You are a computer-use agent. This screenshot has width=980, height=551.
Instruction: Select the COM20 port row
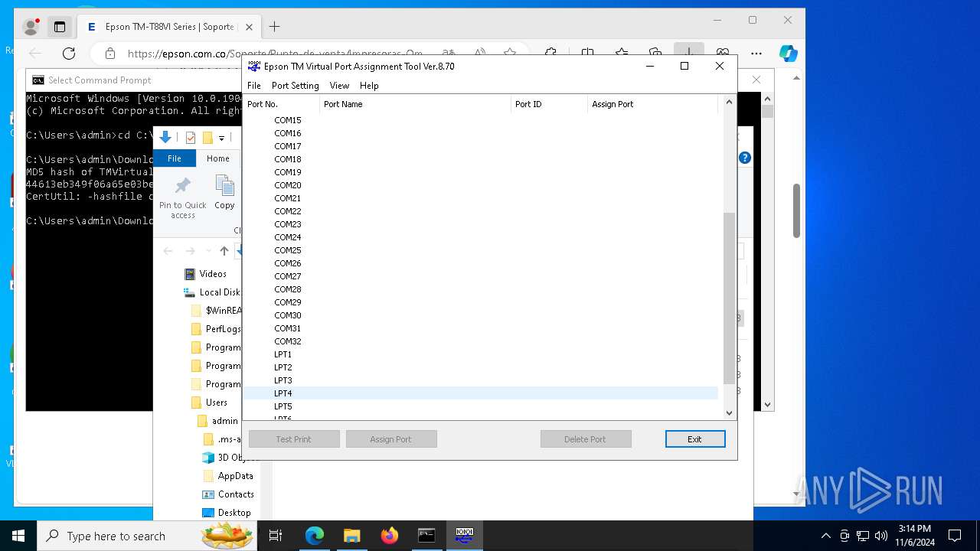[x=481, y=185]
